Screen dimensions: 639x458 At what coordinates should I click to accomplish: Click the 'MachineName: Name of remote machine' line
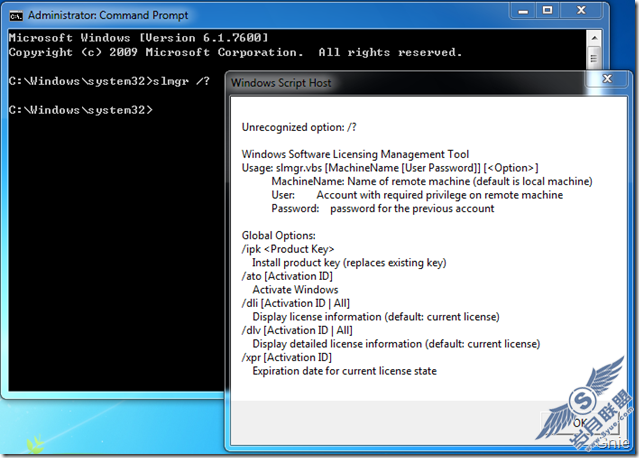[432, 181]
